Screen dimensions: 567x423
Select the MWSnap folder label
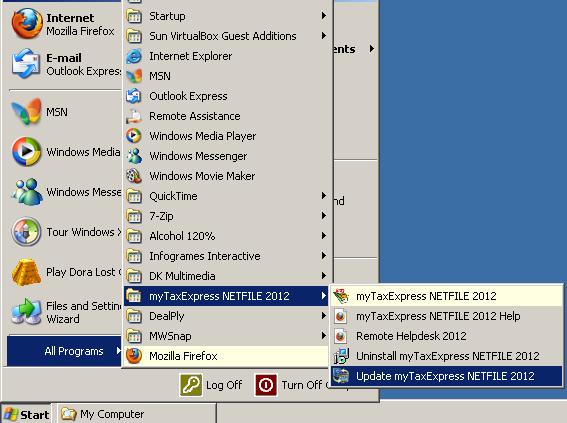(x=170, y=336)
